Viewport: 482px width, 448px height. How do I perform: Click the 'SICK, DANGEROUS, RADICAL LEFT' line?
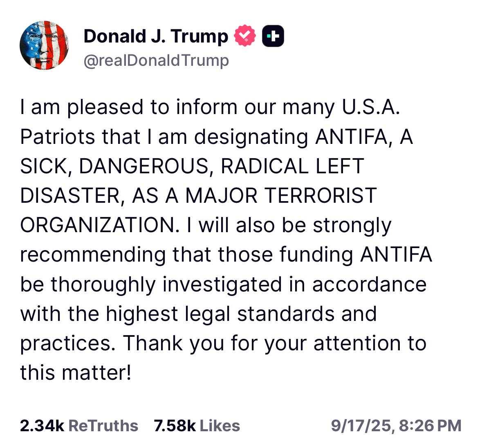pyautogui.click(x=192, y=166)
